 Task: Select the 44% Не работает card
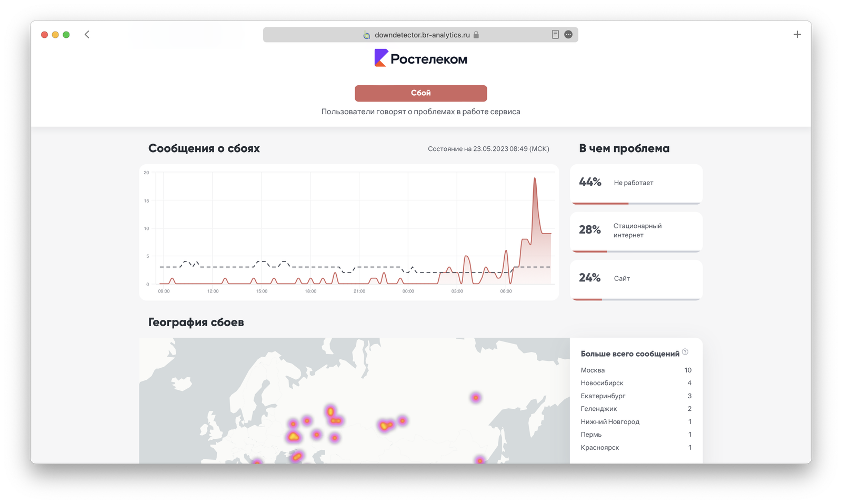(x=636, y=184)
